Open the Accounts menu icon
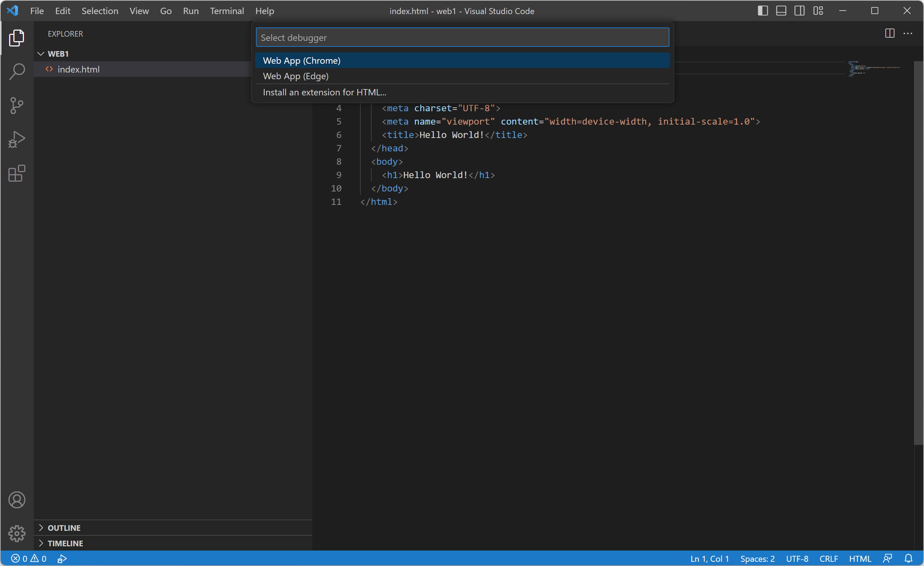 coord(17,500)
